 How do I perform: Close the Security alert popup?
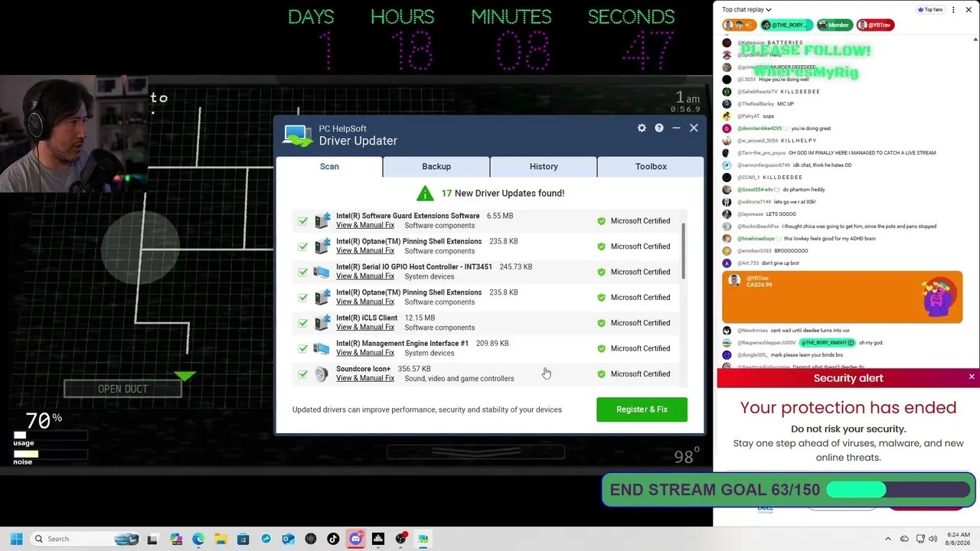(x=972, y=377)
